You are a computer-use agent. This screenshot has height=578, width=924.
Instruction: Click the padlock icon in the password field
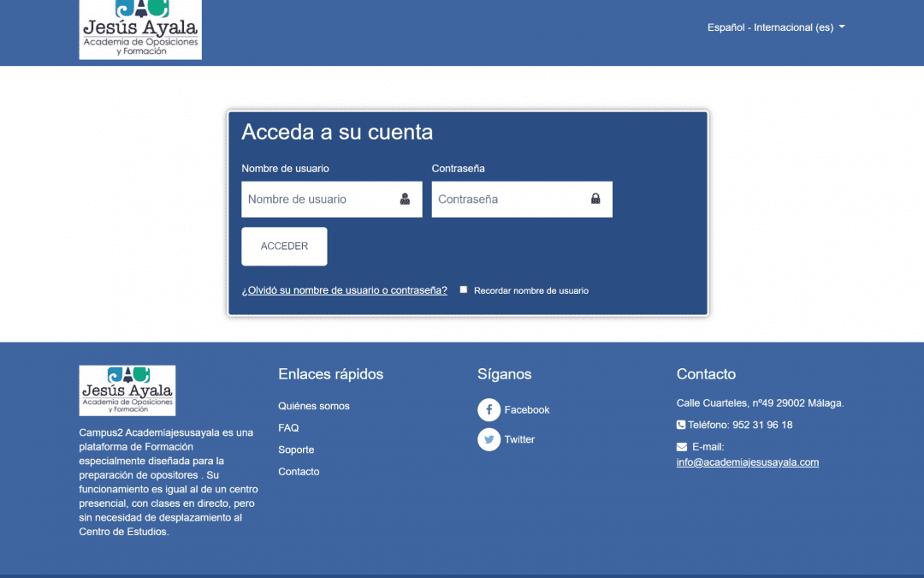coord(595,199)
